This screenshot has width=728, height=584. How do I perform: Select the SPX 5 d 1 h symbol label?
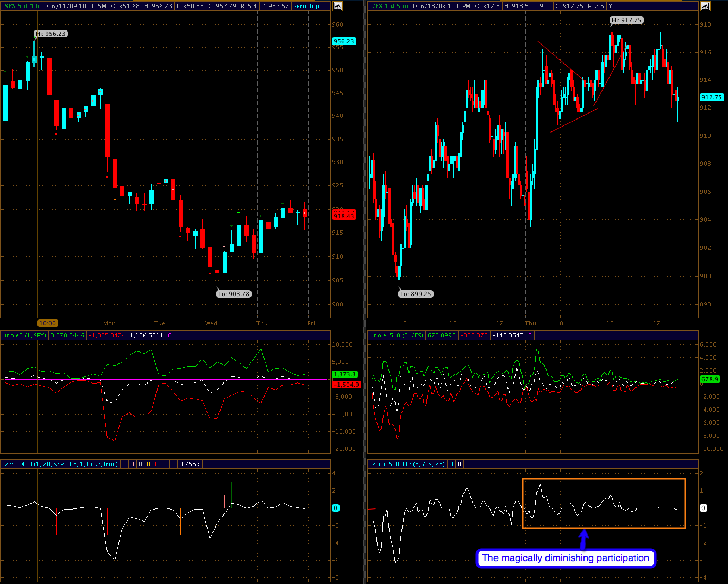21,7
